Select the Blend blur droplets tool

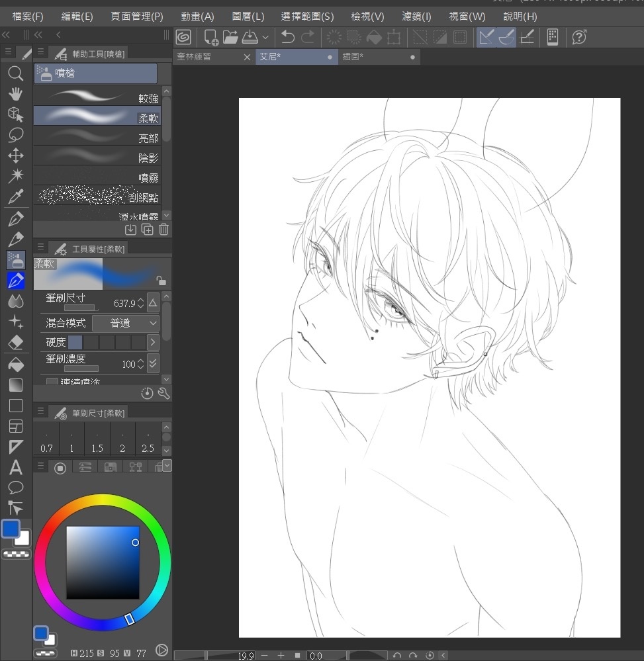[x=16, y=301]
